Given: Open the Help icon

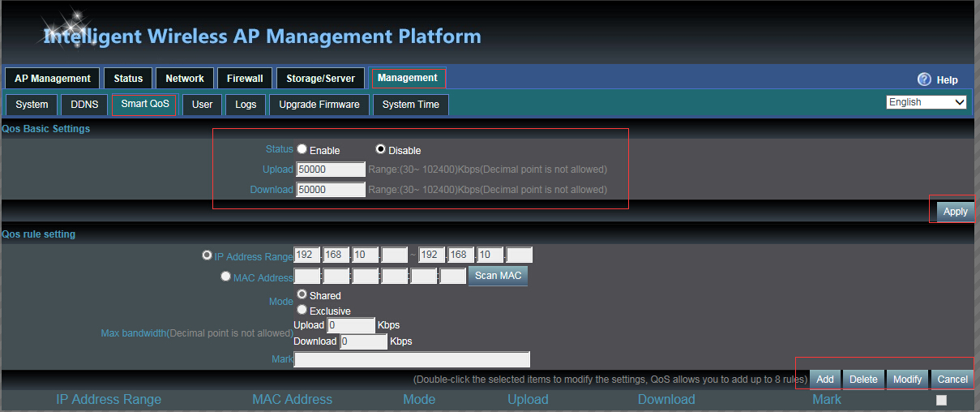Looking at the screenshot, I should pos(924,79).
